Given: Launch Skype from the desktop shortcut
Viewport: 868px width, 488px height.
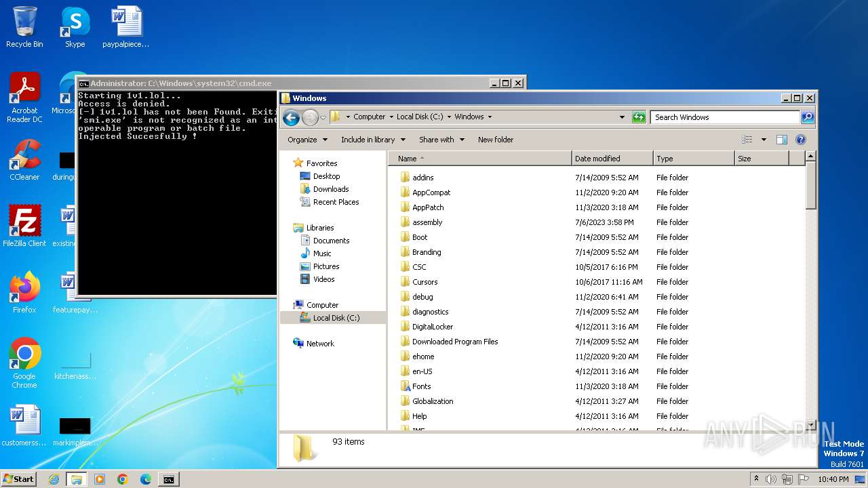Looking at the screenshot, I should [75, 27].
